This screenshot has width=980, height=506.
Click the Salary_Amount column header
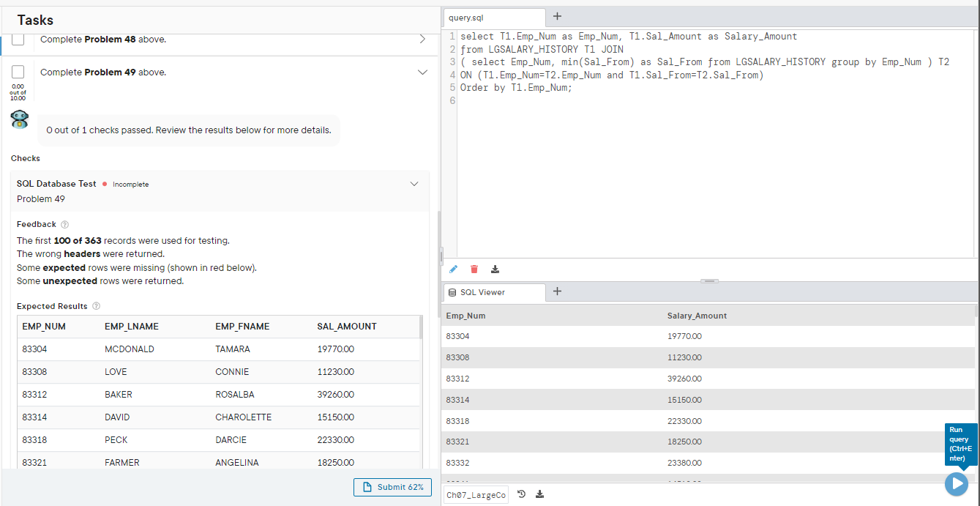coord(697,316)
